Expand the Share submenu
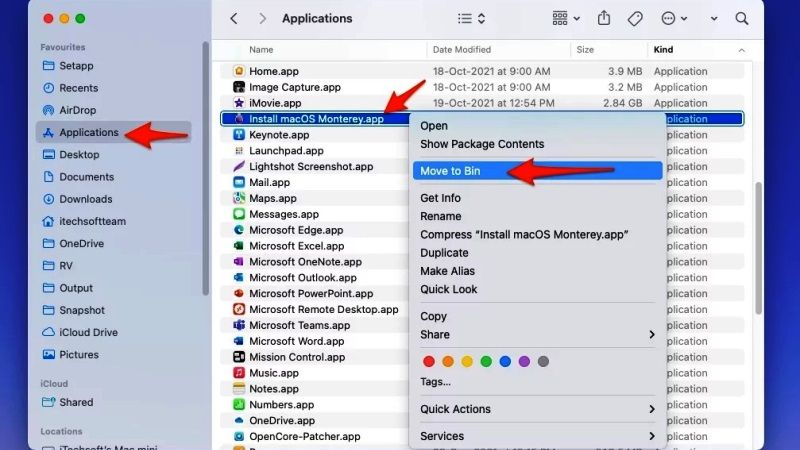800x450 pixels. (x=537, y=335)
